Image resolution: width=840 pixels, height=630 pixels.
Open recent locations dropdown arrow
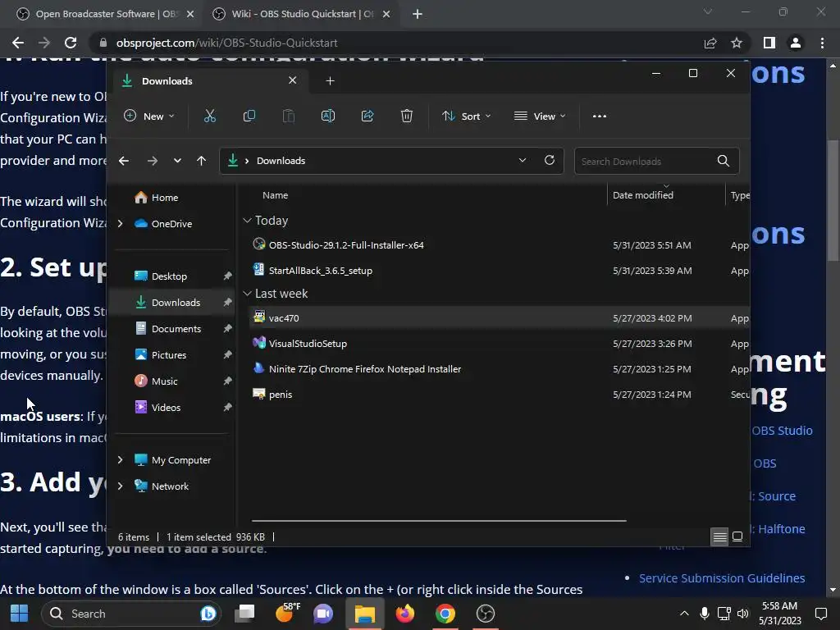(x=177, y=161)
